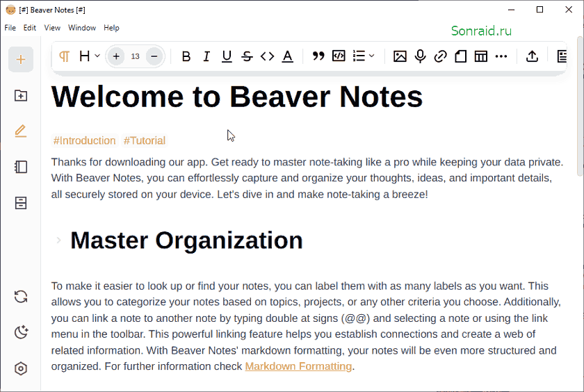Click the #Tutorial tag
Viewport: 584px width, 392px height.
[x=145, y=140]
